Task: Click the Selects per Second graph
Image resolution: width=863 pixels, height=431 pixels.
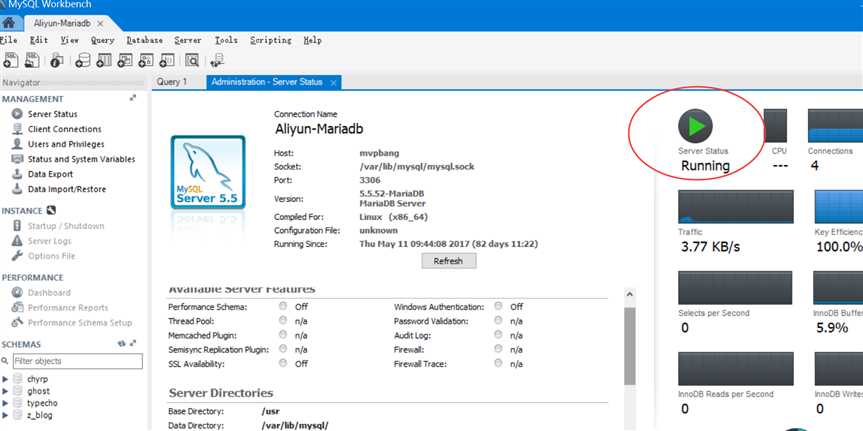Action: 735,288
